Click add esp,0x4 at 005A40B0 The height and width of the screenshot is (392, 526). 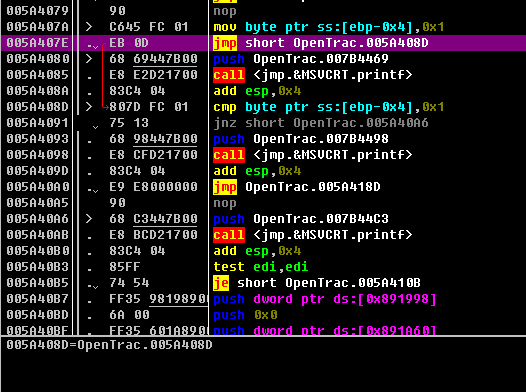257,251
